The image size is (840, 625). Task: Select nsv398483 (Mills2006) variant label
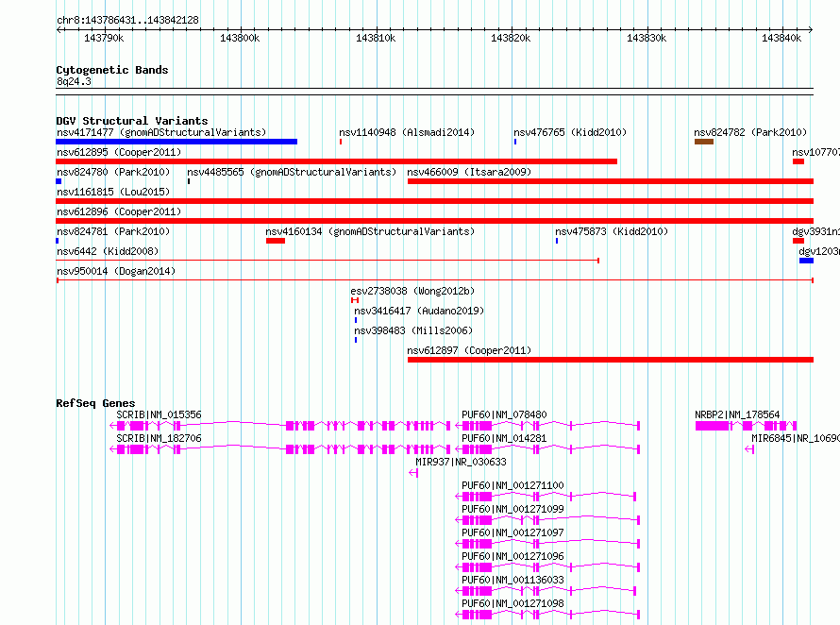pyautogui.click(x=413, y=330)
